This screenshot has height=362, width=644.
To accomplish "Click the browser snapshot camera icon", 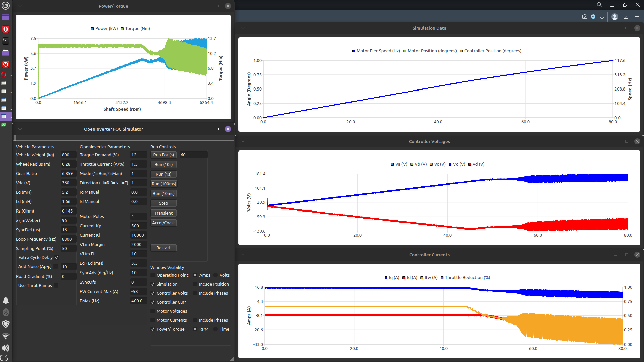I will click(585, 17).
